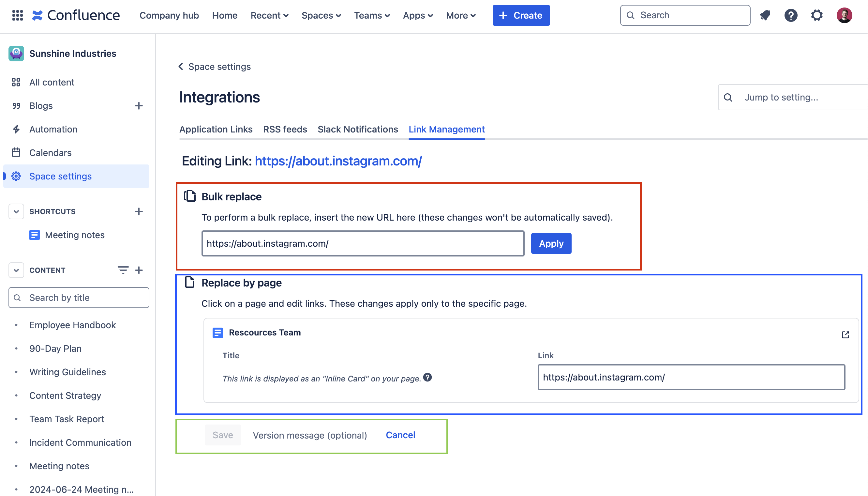Viewport: 868px width, 496px height.
Task: Add a new blog with plus icon
Action: 139,106
